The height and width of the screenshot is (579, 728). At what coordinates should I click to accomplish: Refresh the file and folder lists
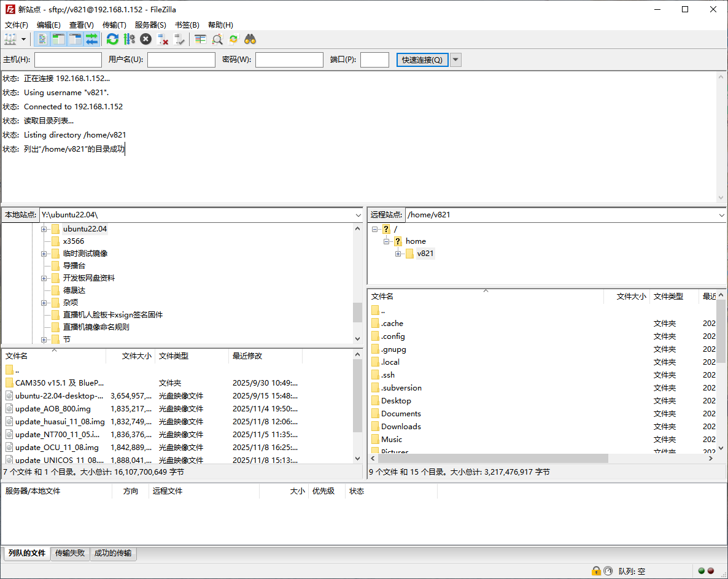[x=112, y=39]
